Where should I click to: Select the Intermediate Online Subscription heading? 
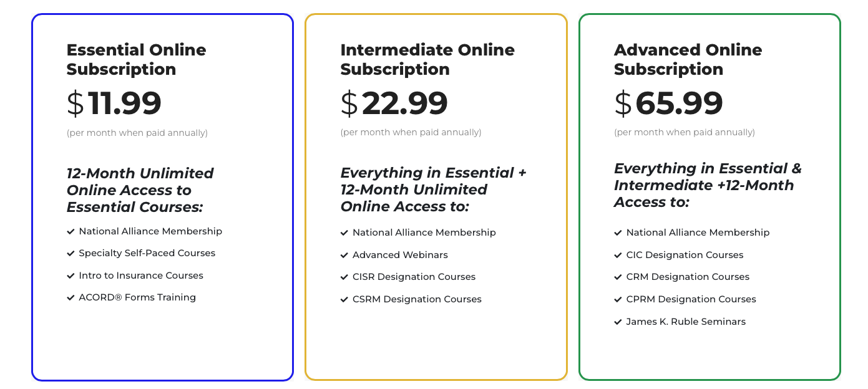[x=427, y=59]
